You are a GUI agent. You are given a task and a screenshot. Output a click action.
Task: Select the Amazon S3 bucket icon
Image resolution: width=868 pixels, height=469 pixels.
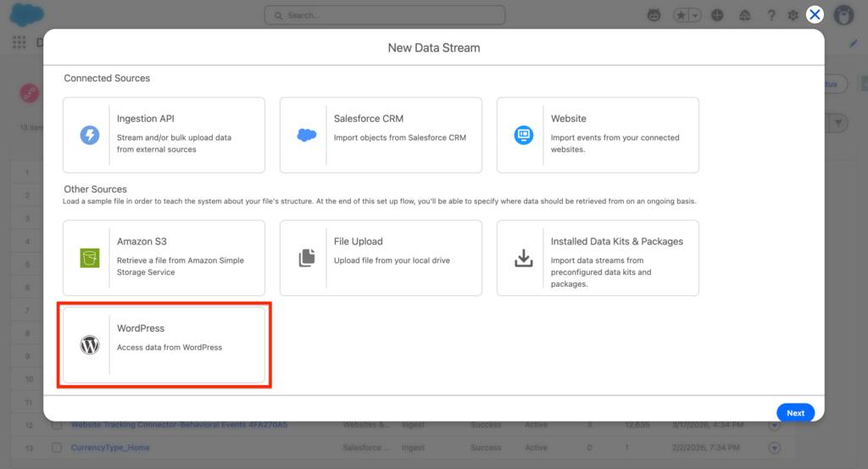pyautogui.click(x=89, y=258)
